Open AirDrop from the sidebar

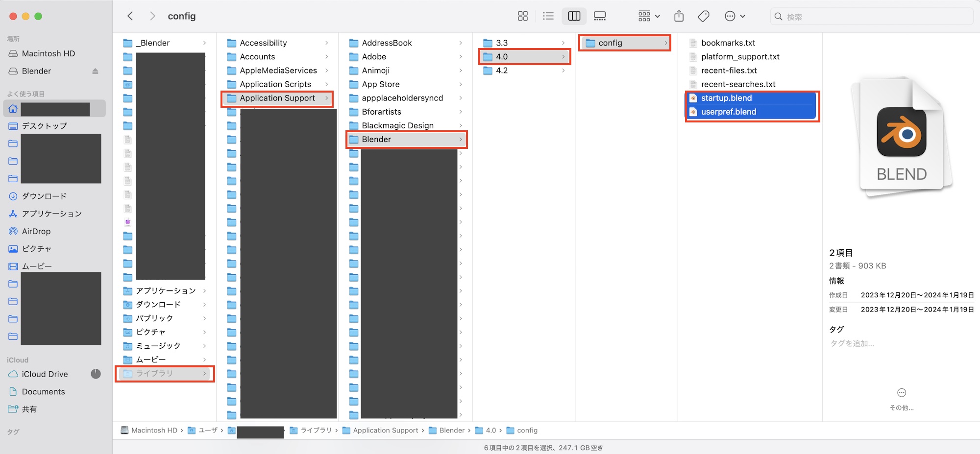point(36,231)
